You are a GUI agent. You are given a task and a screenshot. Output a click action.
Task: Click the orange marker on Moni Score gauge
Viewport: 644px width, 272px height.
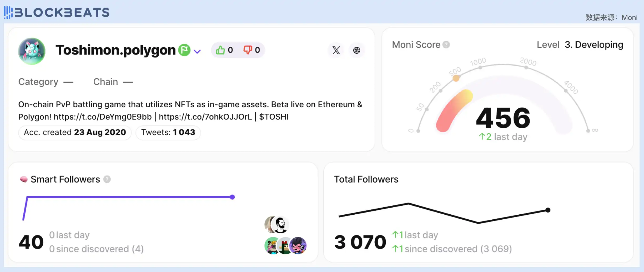coord(456,78)
